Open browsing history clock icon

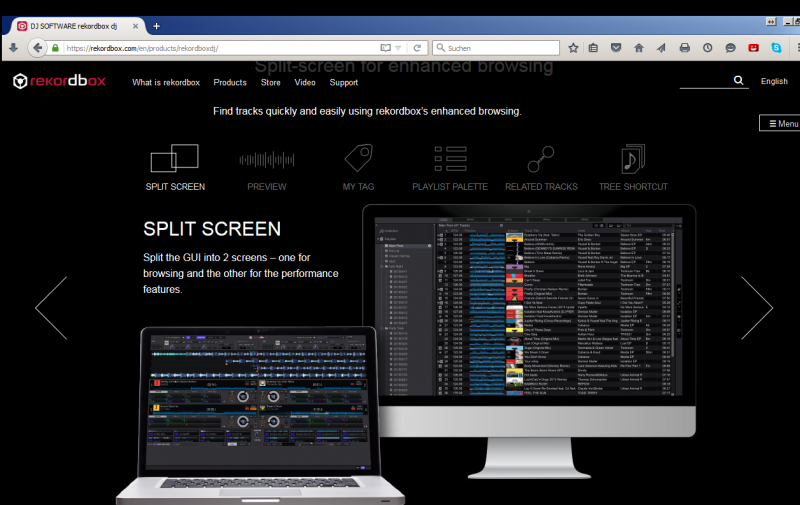pos(707,48)
